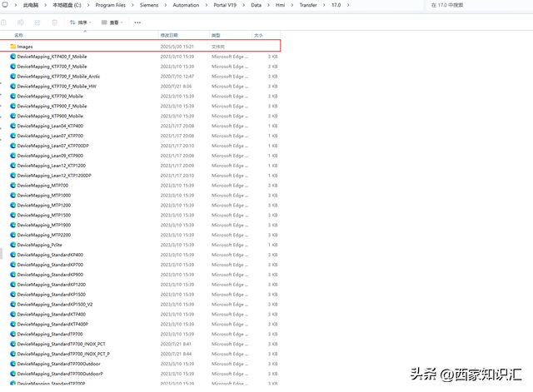
Task: Go to Transfer breadcrumb
Action: pos(308,5)
